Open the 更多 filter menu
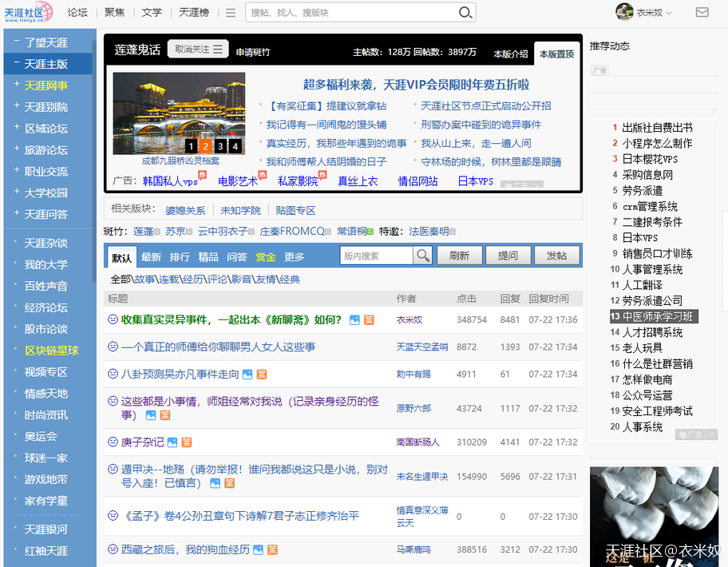This screenshot has width=728, height=567. click(295, 257)
